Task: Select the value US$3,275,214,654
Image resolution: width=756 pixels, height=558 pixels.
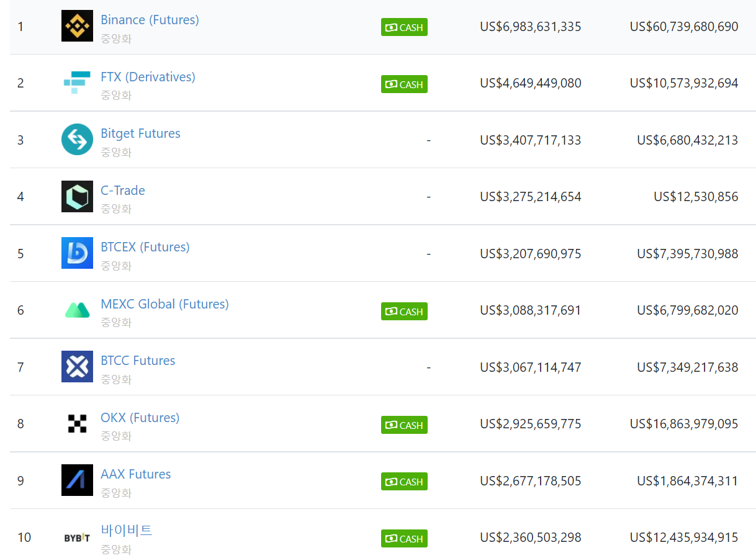Action: (531, 197)
